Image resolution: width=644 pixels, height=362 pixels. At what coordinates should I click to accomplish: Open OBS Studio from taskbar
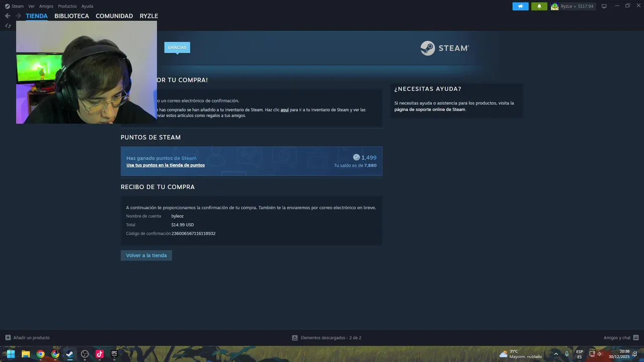[85, 354]
